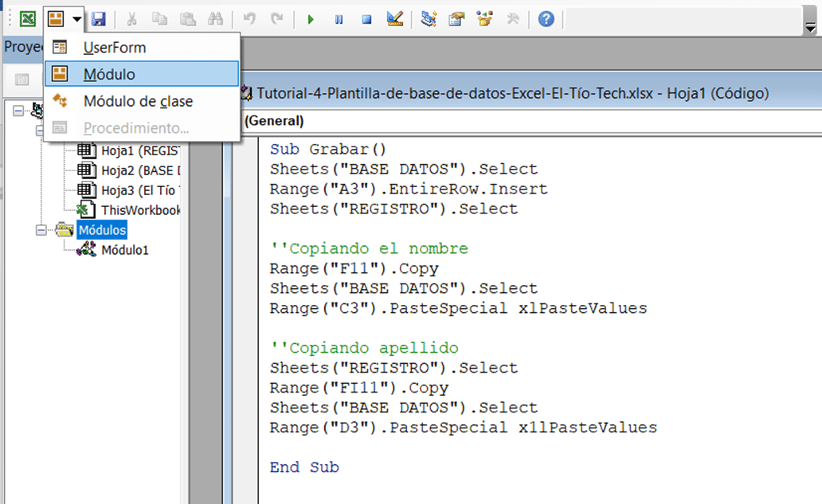Screen dimensions: 822x504
Task: Open the Object Browser icon
Action: [484, 19]
